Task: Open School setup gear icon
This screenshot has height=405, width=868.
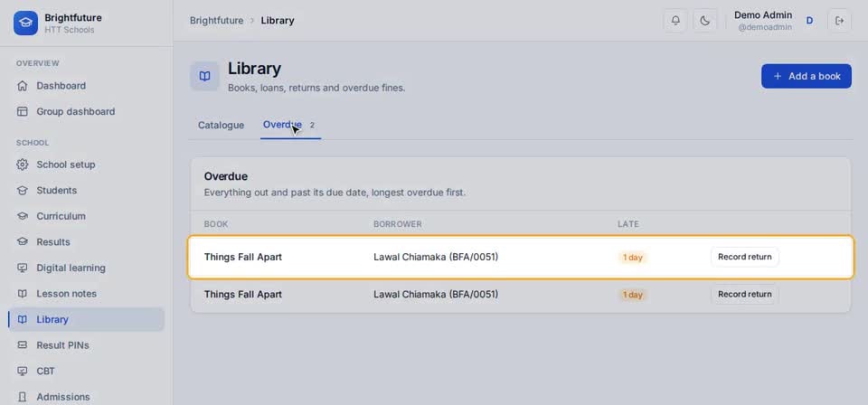Action: pyautogui.click(x=22, y=165)
